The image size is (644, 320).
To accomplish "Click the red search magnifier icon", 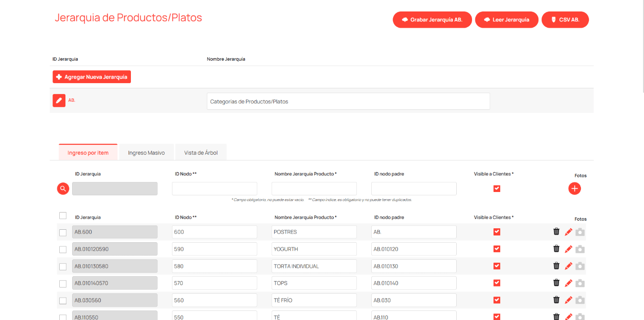I will [x=63, y=189].
